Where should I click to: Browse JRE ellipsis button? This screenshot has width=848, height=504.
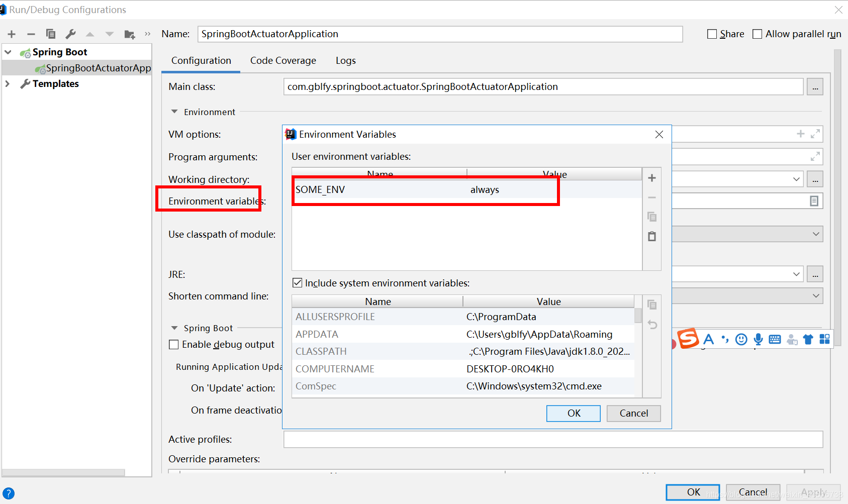coord(815,274)
